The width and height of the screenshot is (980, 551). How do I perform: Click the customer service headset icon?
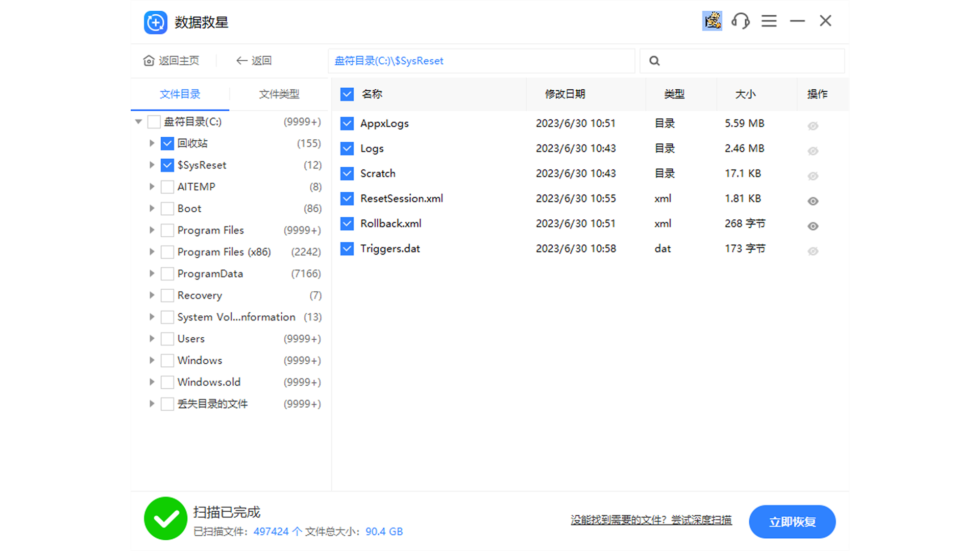(740, 21)
